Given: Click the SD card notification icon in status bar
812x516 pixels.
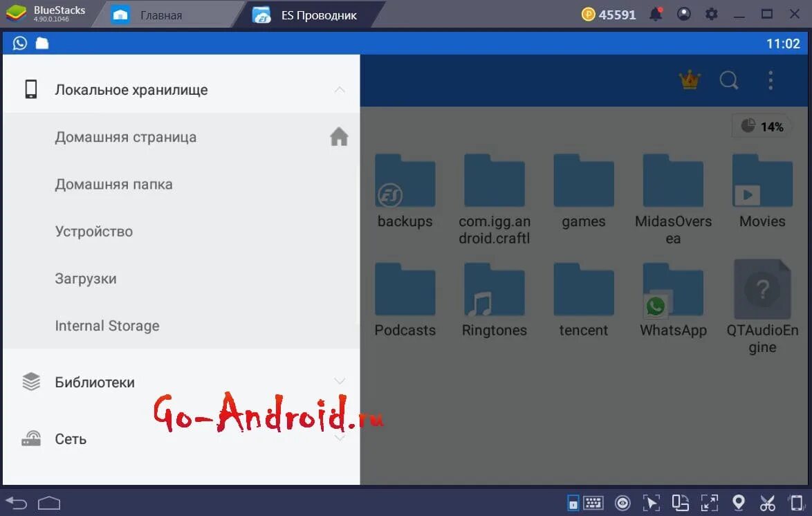Looking at the screenshot, I should tap(42, 43).
